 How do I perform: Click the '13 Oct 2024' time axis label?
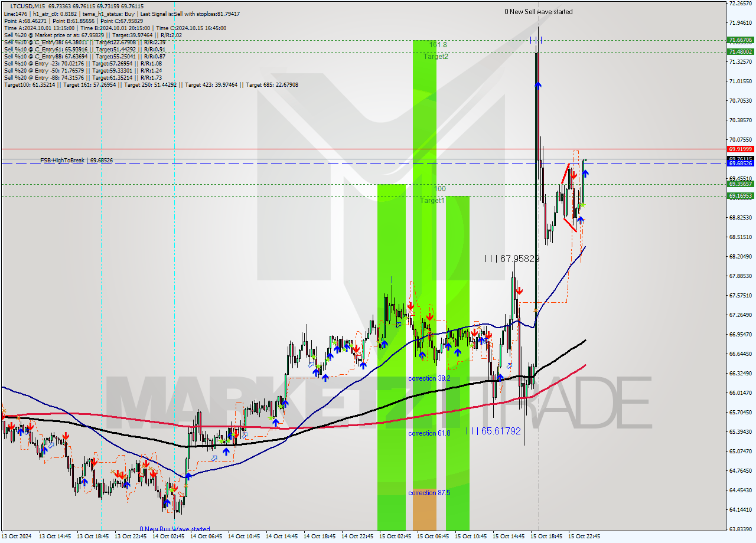click(x=17, y=537)
